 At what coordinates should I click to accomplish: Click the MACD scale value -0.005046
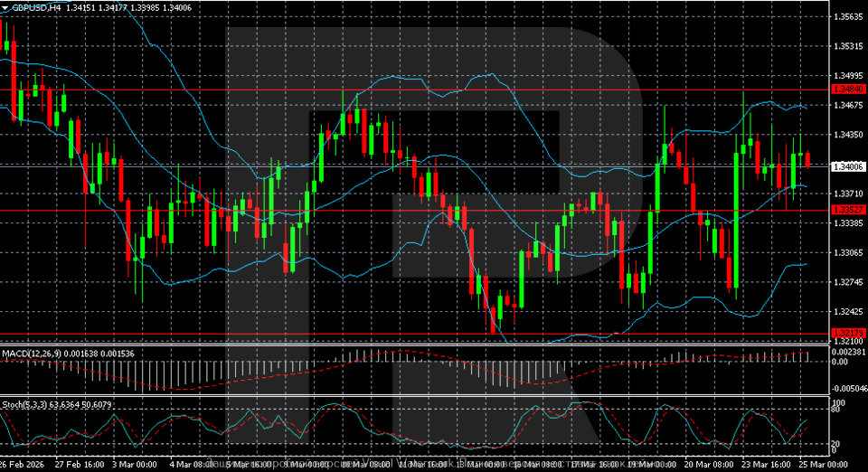click(x=849, y=388)
